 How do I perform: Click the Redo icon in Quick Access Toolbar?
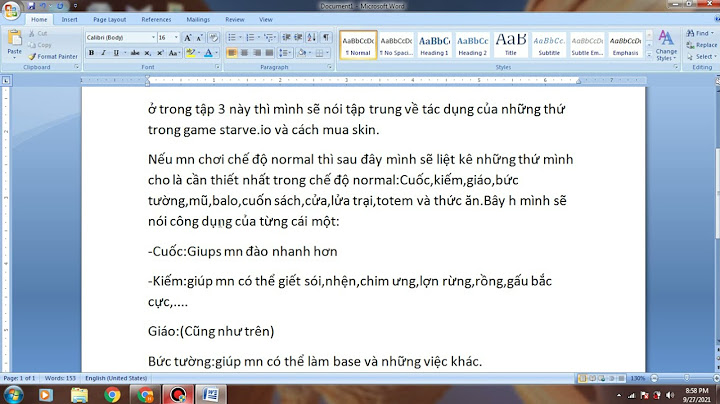(x=60, y=6)
